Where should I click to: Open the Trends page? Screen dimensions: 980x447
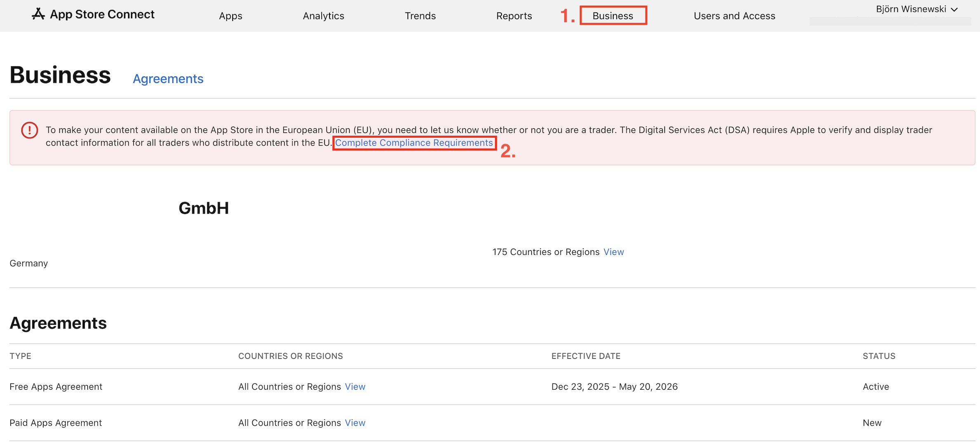pyautogui.click(x=420, y=16)
